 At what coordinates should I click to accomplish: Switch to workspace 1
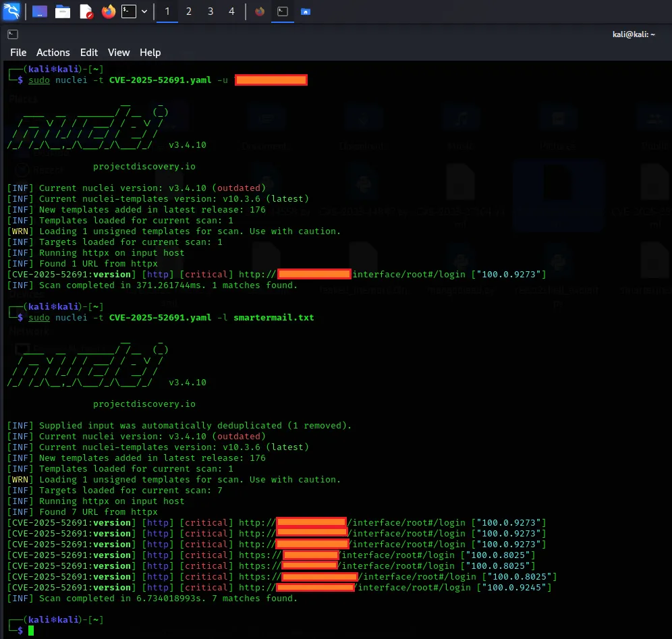point(167,11)
